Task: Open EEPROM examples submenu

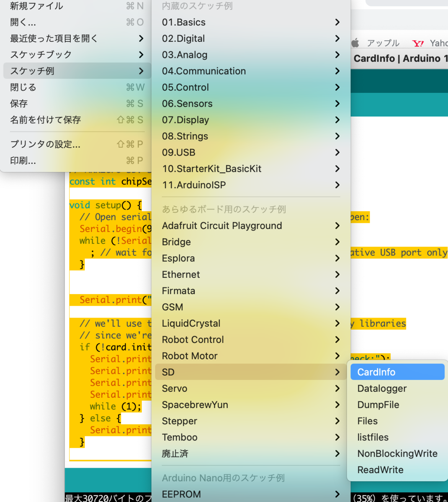Action: coord(251,494)
